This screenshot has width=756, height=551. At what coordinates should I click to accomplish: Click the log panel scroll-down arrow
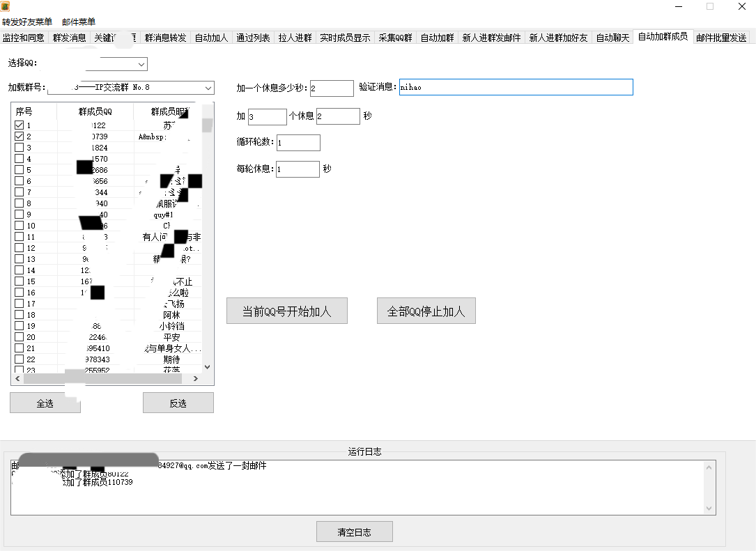pos(709,509)
